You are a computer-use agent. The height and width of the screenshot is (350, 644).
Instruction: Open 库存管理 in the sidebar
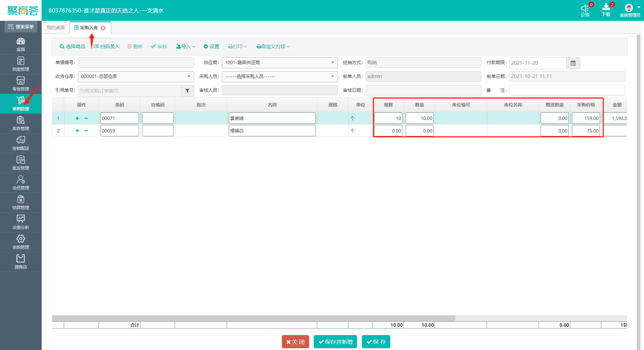tap(21, 123)
